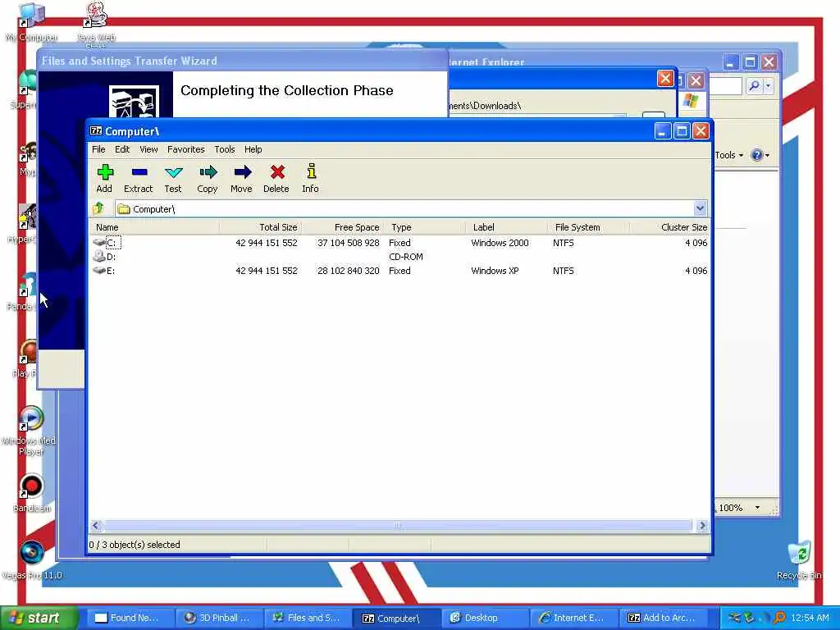
Task: Sort by the Total Size column header
Action: (260, 227)
